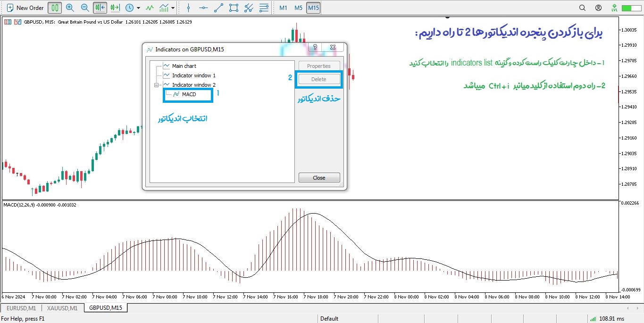Select Indicator window 1 in the tree
The image size is (644, 323).
tap(193, 75)
